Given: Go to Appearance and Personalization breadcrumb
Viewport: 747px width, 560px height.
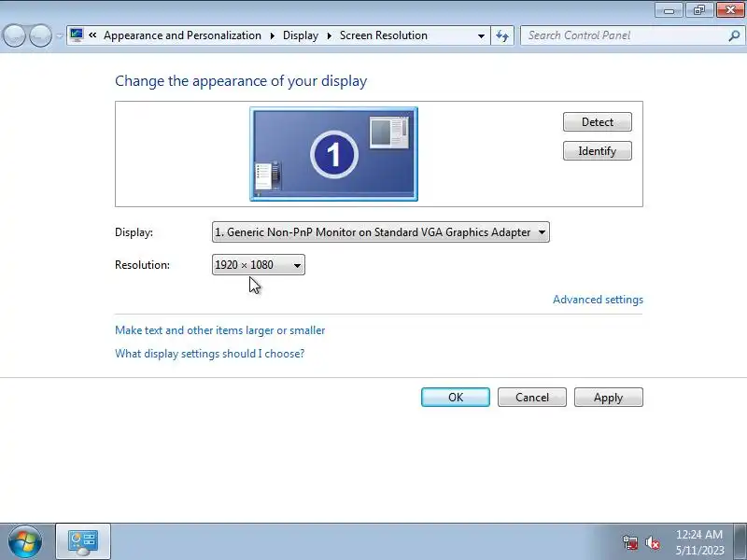Looking at the screenshot, I should pos(182,35).
